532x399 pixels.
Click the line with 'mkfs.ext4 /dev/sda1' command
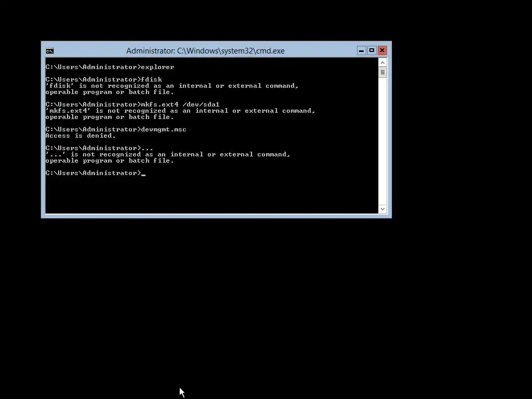(x=132, y=104)
